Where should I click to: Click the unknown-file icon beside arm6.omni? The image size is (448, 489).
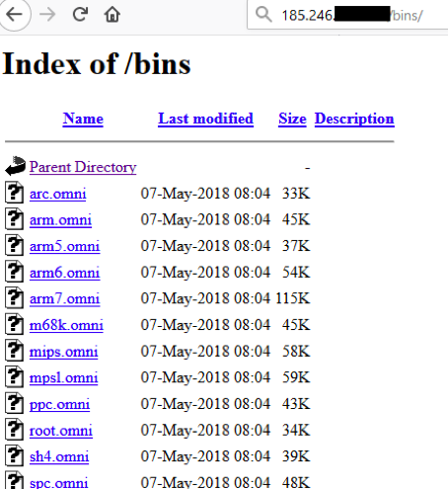click(x=14, y=272)
